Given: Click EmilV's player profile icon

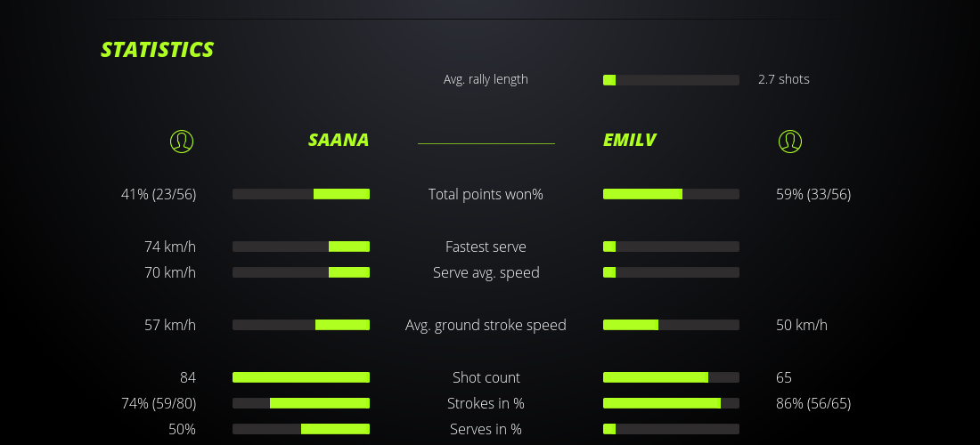Looking at the screenshot, I should tap(790, 141).
